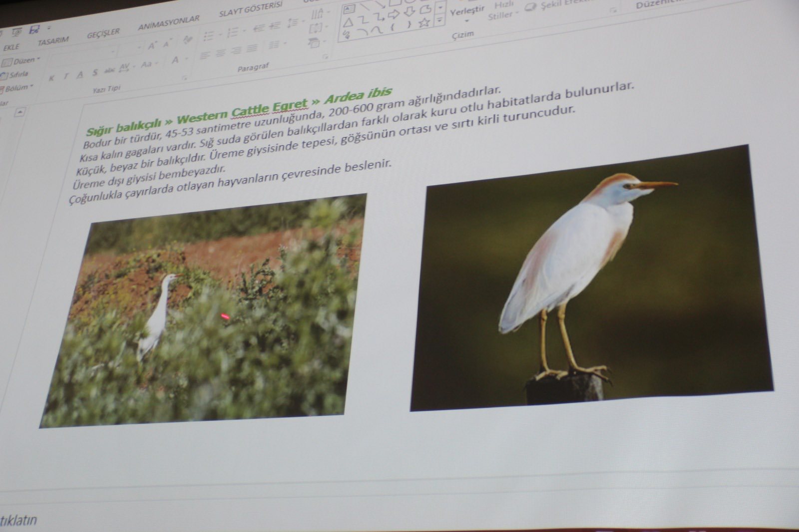Select the triangle shape
This screenshot has height=532, width=799.
pyautogui.click(x=348, y=22)
